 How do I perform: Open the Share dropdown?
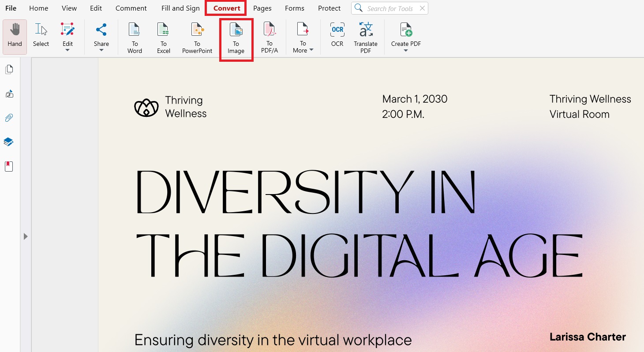tap(101, 50)
